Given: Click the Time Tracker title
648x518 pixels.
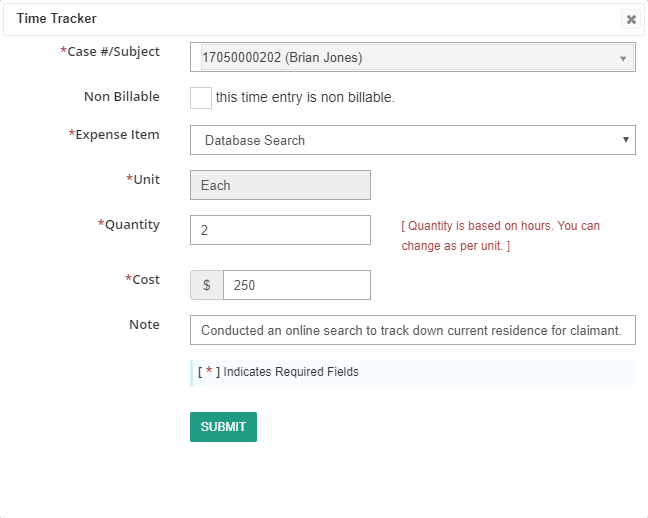Looking at the screenshot, I should (x=57, y=19).
